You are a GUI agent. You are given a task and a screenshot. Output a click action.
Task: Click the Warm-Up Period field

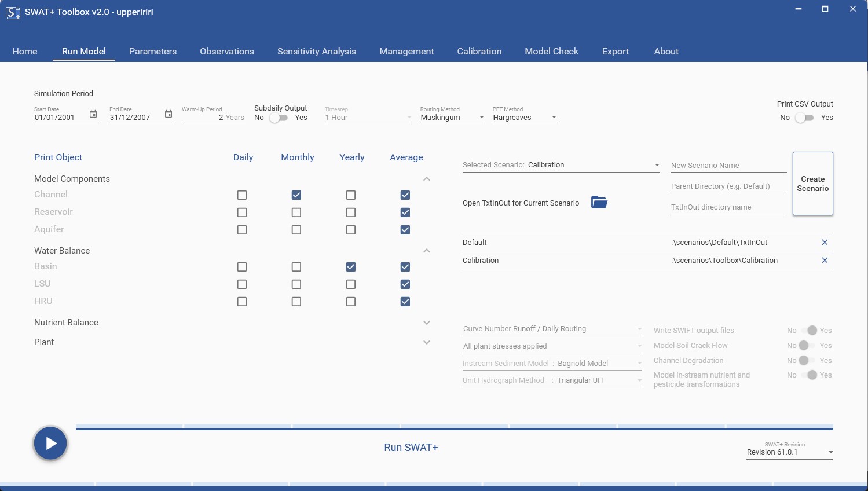pyautogui.click(x=214, y=117)
